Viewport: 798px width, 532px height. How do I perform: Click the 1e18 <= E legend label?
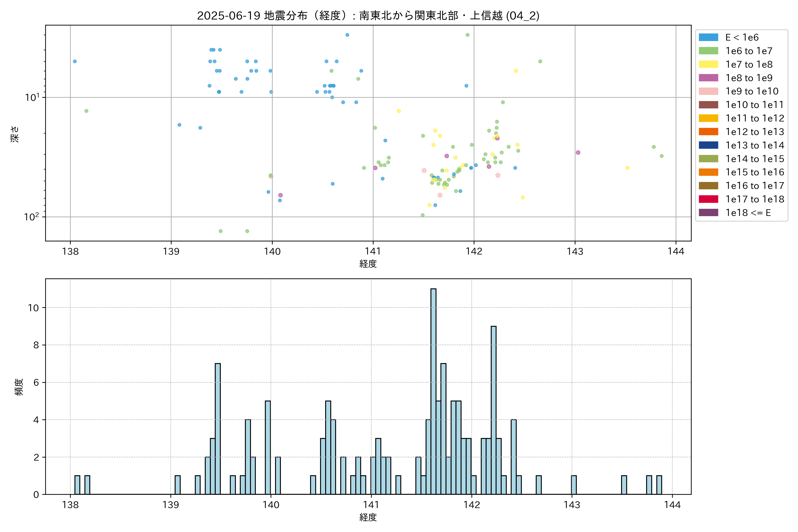pyautogui.click(x=748, y=213)
